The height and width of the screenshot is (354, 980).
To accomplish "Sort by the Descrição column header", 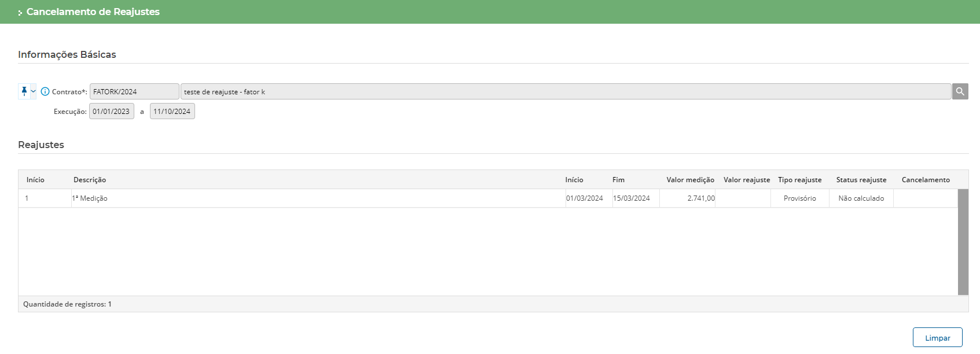I will [x=90, y=180].
